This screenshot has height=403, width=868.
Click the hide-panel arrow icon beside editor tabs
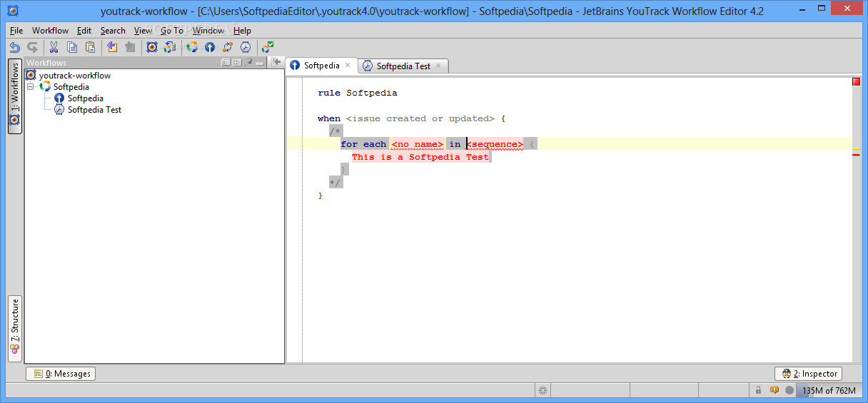tap(276, 62)
